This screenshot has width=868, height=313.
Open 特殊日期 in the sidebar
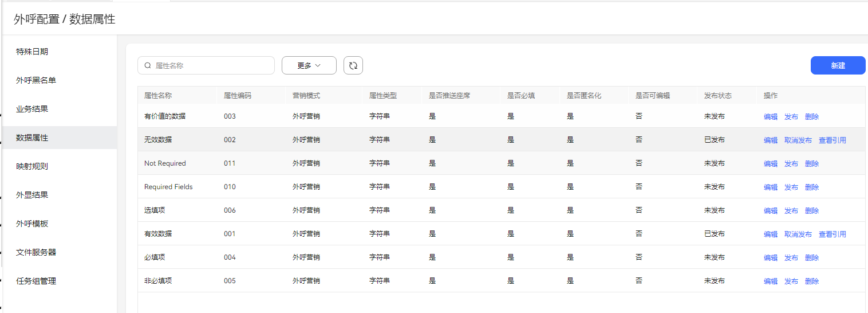[x=60, y=52]
